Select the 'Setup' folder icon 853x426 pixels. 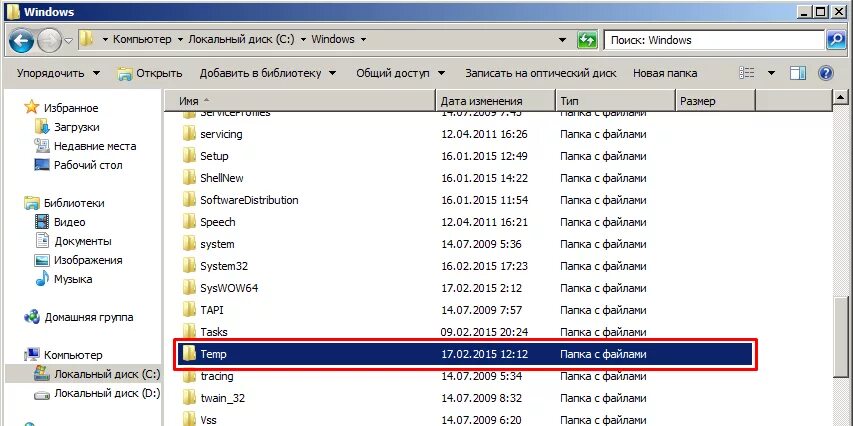189,156
